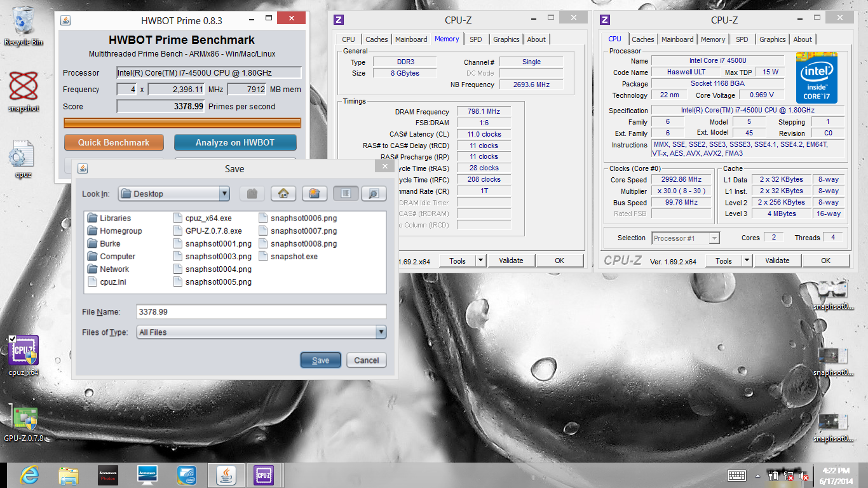Open Graphics tab in CPU-Z Memory window
The height and width of the screenshot is (488, 868).
(506, 39)
